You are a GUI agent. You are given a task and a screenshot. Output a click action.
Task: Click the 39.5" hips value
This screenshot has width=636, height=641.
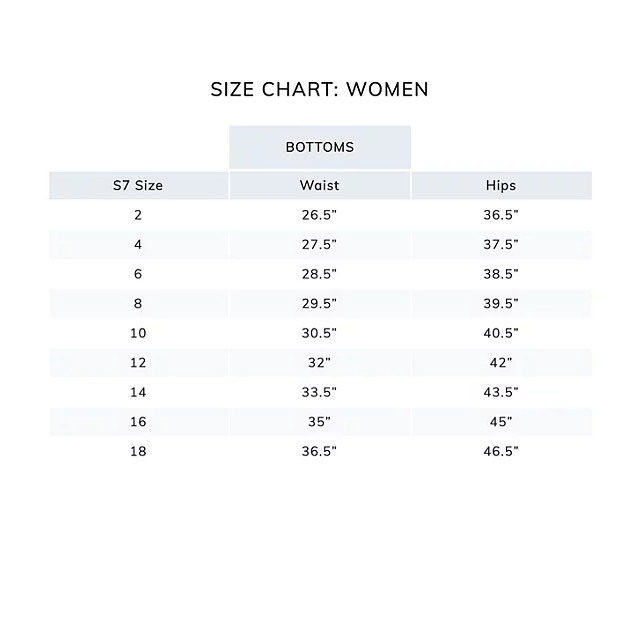[x=501, y=303]
